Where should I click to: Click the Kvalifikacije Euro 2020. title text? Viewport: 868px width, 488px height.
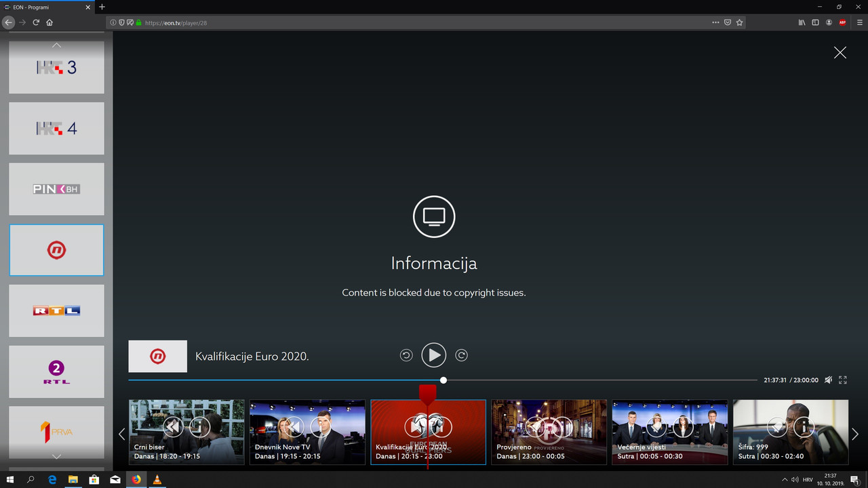point(252,356)
